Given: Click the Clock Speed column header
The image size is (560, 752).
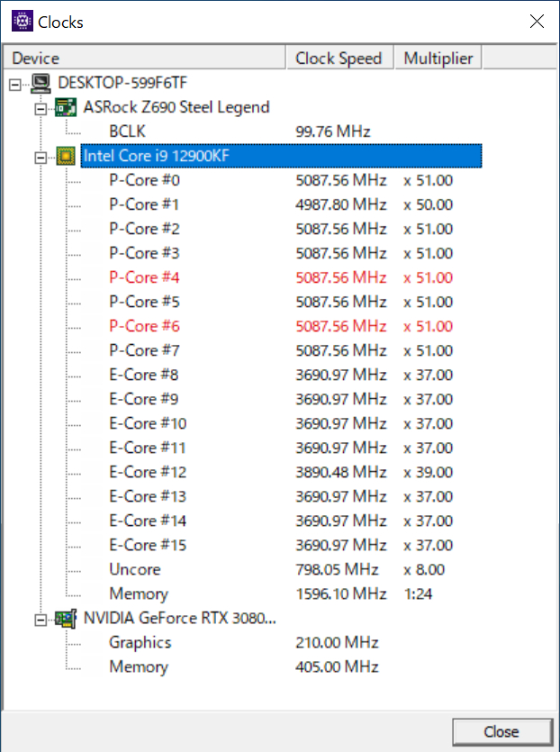Looking at the screenshot, I should click(340, 58).
